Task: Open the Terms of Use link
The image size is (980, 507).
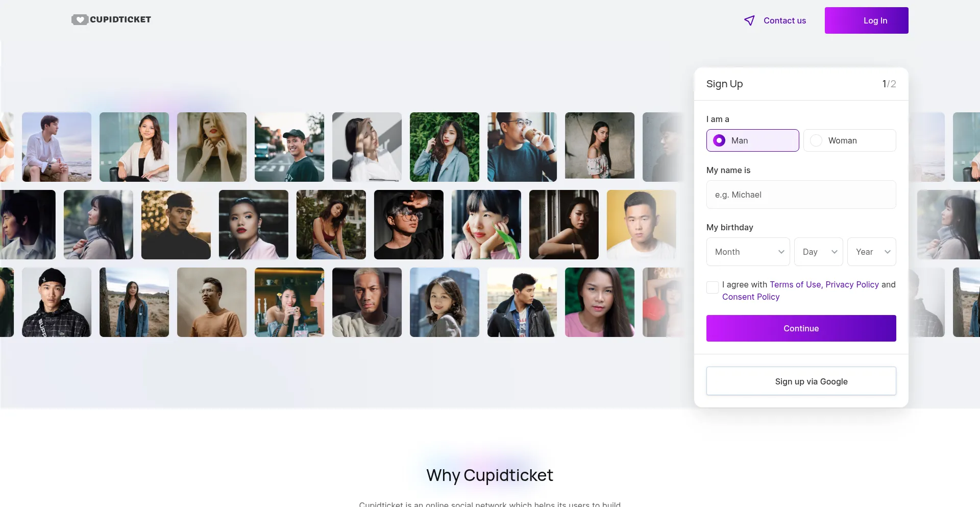Action: (x=795, y=284)
